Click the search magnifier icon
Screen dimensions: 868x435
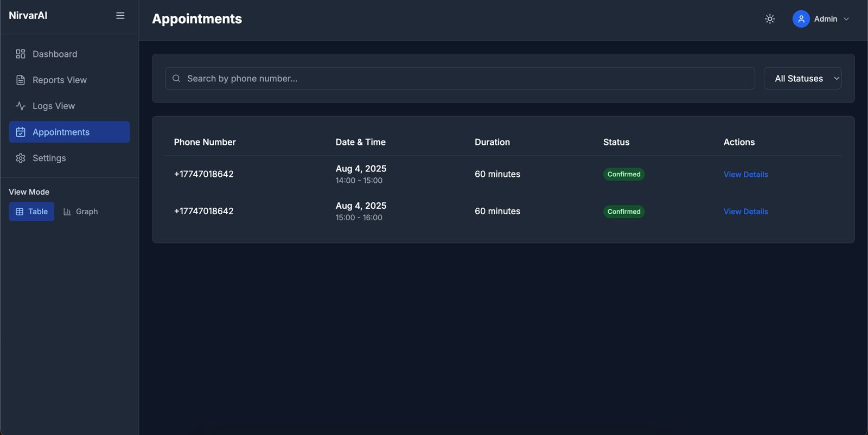[x=176, y=79]
